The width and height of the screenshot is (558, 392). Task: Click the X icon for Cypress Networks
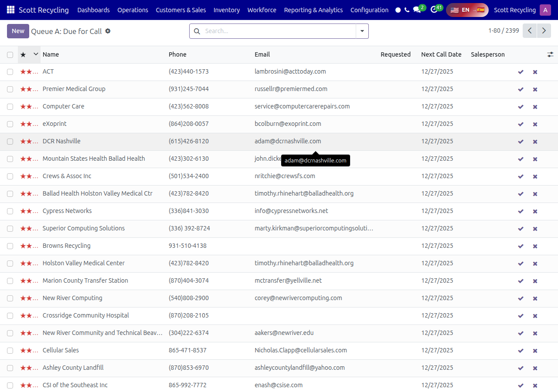535,211
